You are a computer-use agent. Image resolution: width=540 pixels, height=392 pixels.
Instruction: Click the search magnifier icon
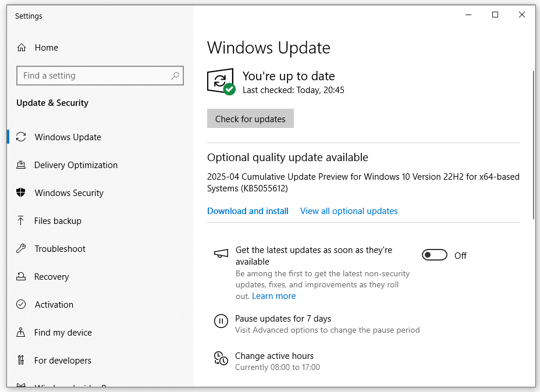(x=175, y=76)
